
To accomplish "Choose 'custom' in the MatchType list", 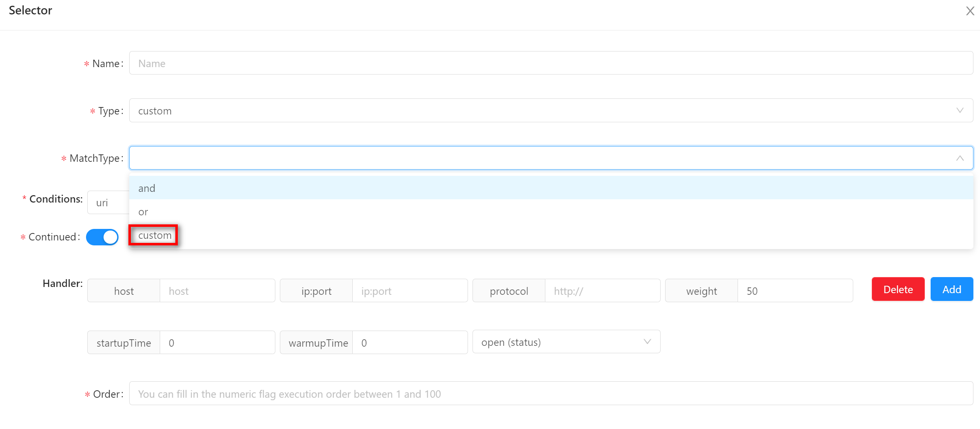I will [154, 235].
